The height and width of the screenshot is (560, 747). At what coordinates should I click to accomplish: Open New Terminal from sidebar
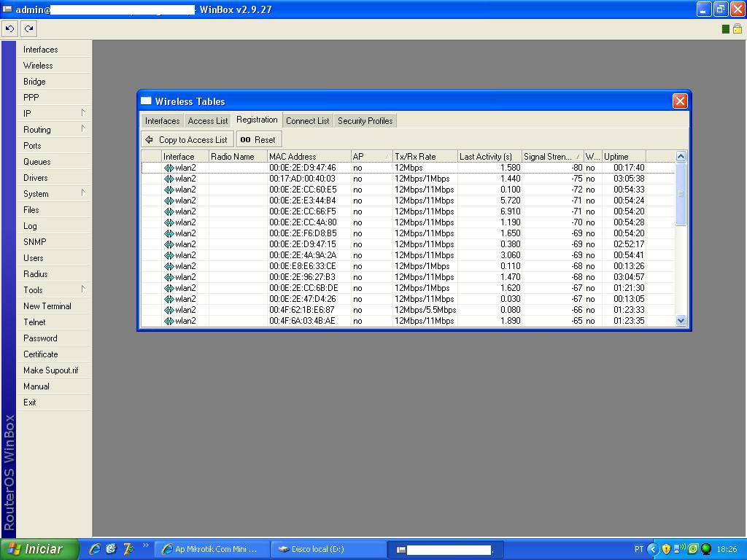54,306
